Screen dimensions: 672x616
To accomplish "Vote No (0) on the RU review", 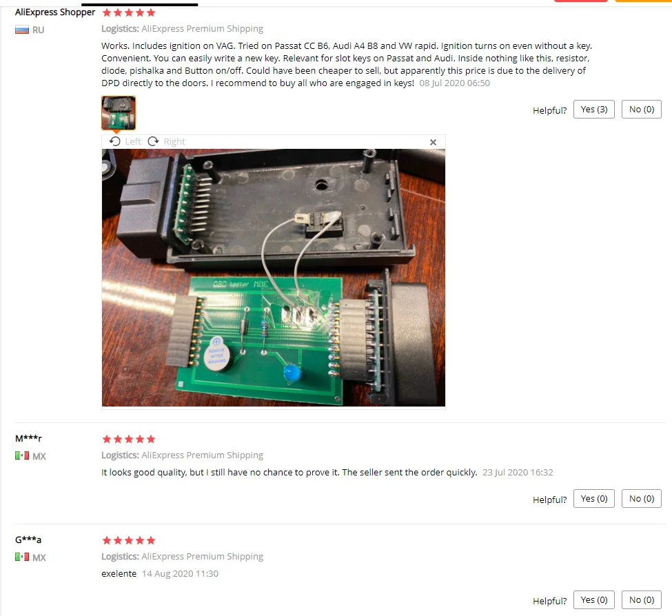I will click(641, 110).
